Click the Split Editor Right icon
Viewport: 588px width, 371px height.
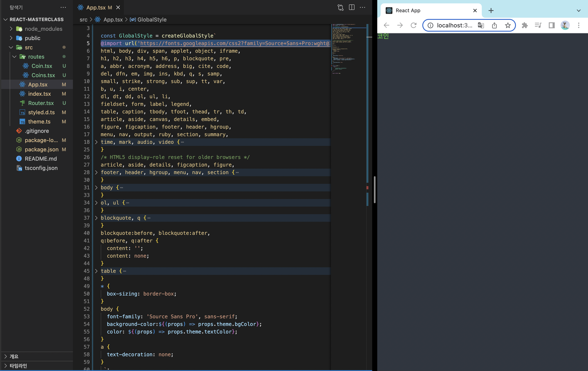pyautogui.click(x=351, y=8)
